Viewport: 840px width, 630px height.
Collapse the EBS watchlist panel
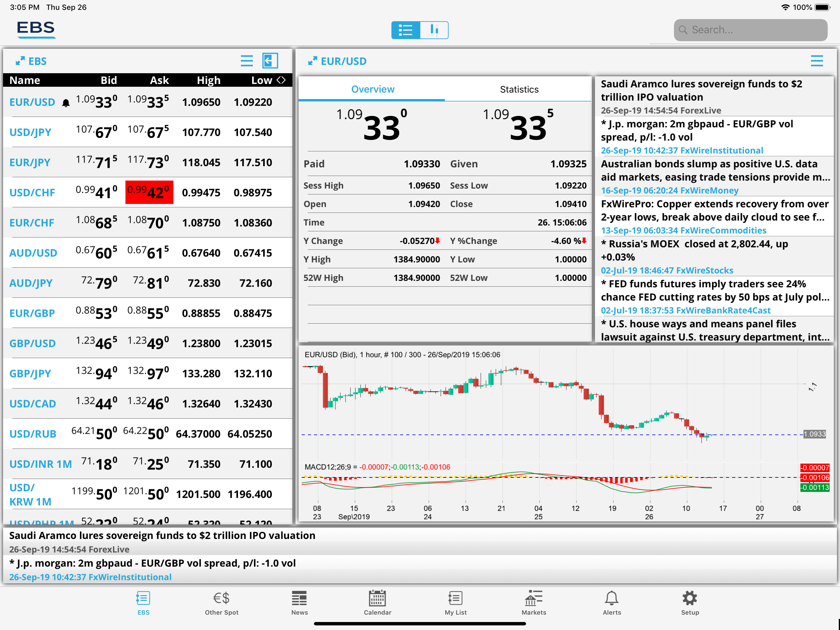click(x=270, y=61)
